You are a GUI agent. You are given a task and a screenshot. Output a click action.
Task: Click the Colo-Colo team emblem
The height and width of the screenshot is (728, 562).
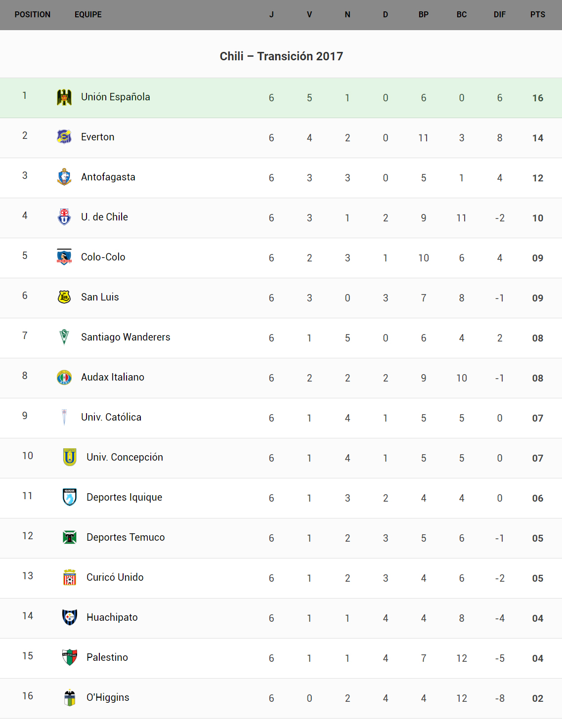[x=64, y=257]
